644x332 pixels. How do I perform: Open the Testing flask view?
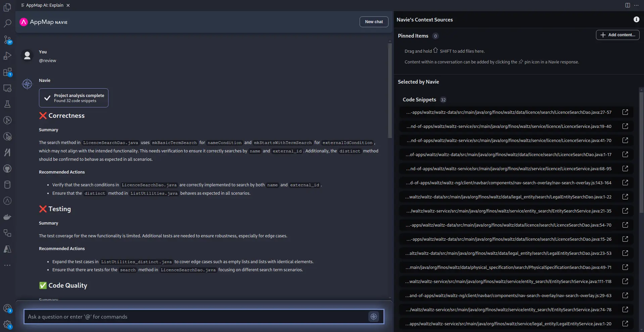[7, 104]
